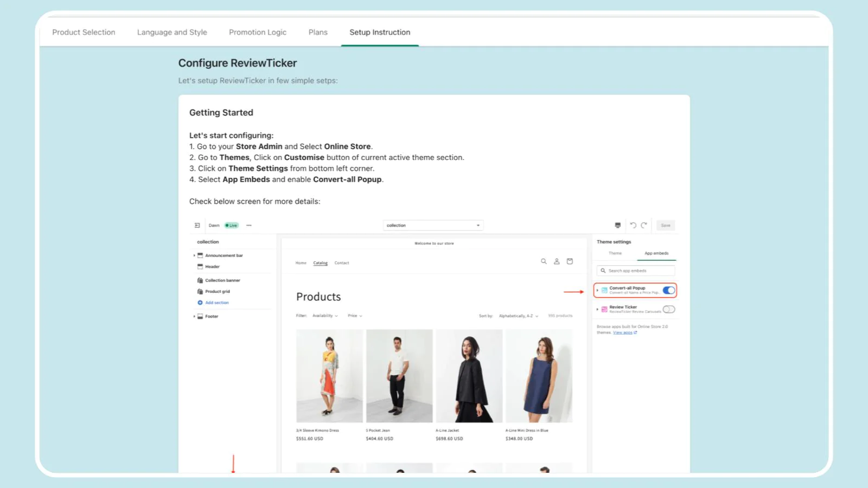The image size is (868, 488).
Task: Click the Dawn theme name
Action: click(214, 226)
